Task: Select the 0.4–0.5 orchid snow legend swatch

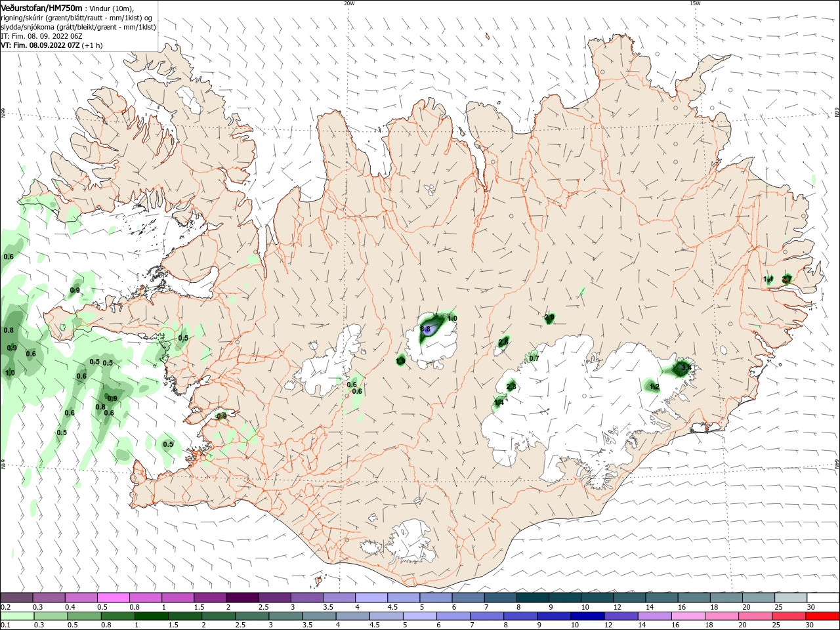Action: pos(81,598)
